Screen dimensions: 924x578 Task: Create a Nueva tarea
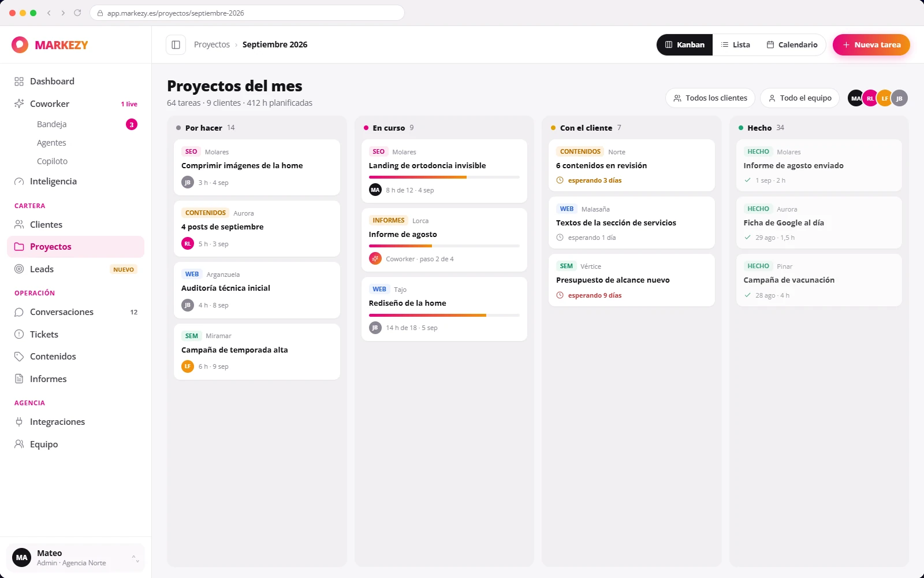pos(871,45)
